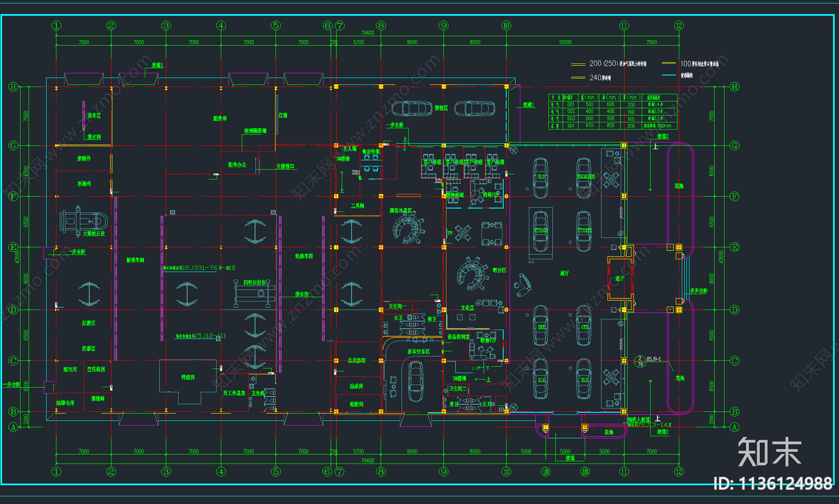This screenshot has width=839, height=504.
Task: Click the car labeled SRX
Action: click(541, 325)
